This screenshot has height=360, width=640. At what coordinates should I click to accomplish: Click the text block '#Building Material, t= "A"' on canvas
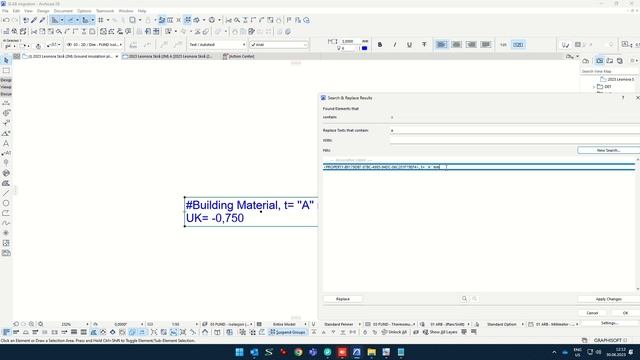(250, 205)
